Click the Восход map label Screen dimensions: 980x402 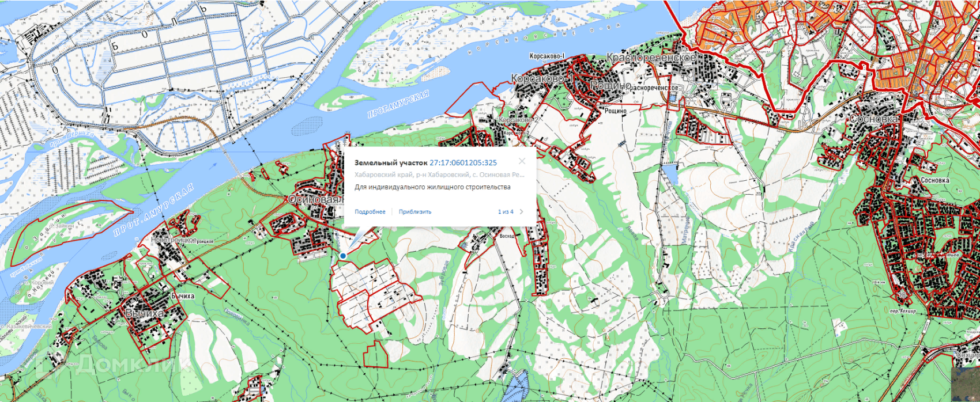[507, 236]
